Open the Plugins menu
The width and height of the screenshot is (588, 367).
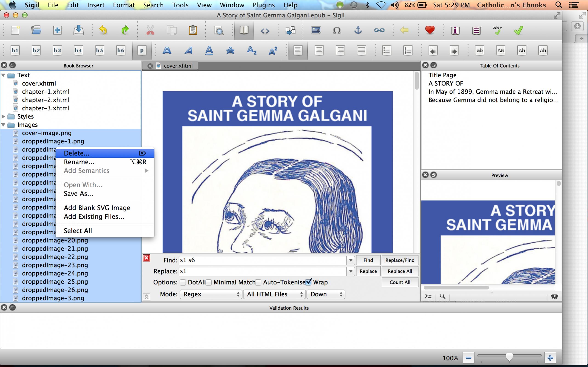[x=264, y=5]
